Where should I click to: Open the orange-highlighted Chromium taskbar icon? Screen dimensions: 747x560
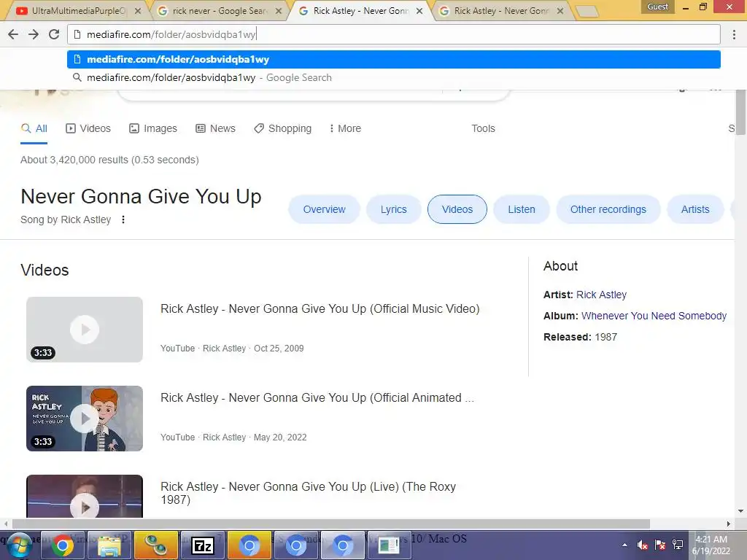tap(249, 545)
